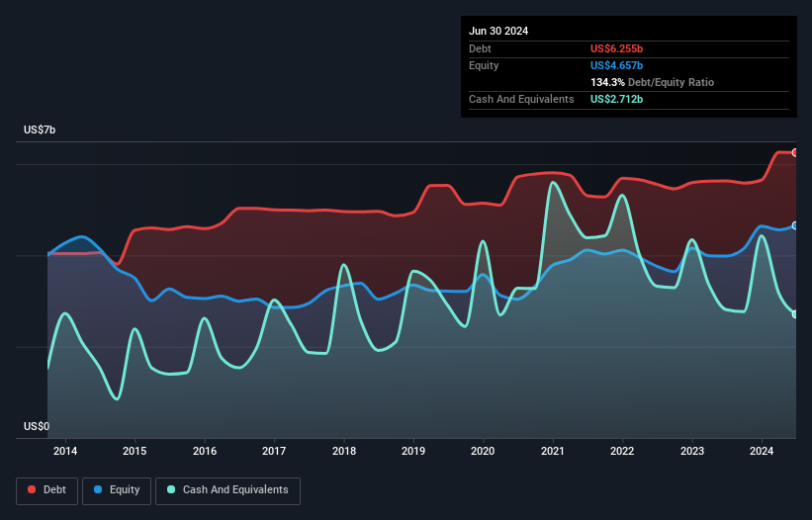Viewport: 812px width, 520px height.
Task: Click the 2017 x-axis label
Action: (x=274, y=451)
